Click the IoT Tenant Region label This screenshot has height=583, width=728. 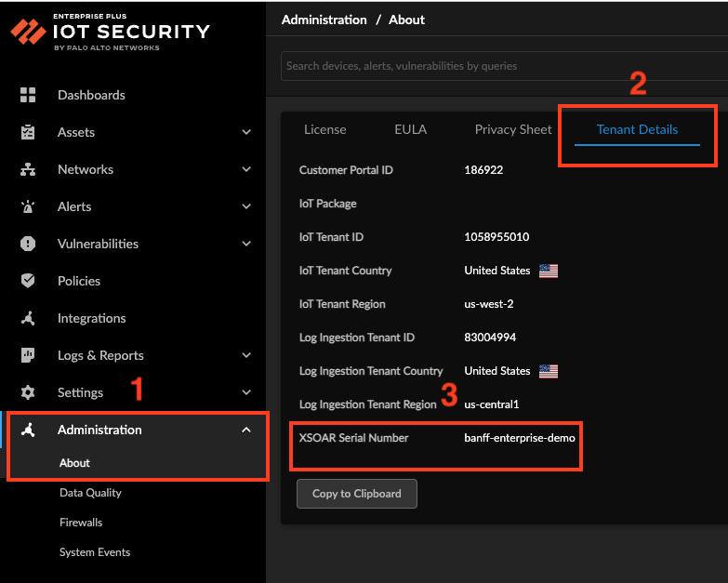coord(342,303)
